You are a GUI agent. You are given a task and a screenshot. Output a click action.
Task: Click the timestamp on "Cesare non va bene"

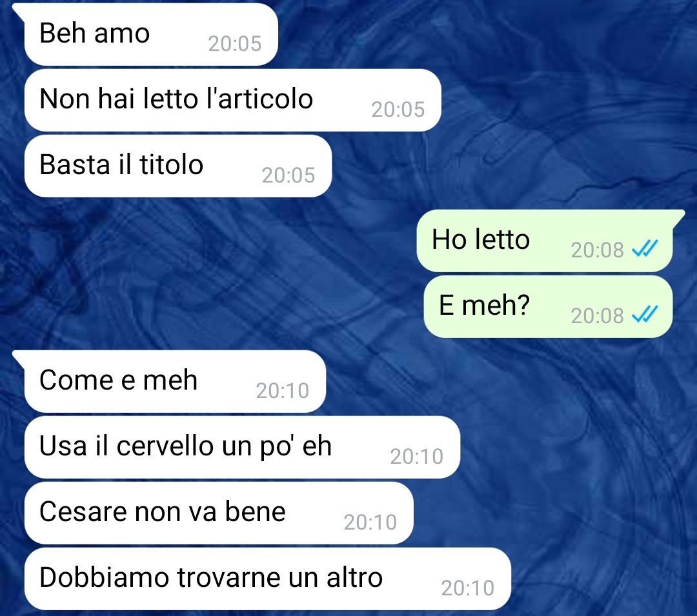370,522
